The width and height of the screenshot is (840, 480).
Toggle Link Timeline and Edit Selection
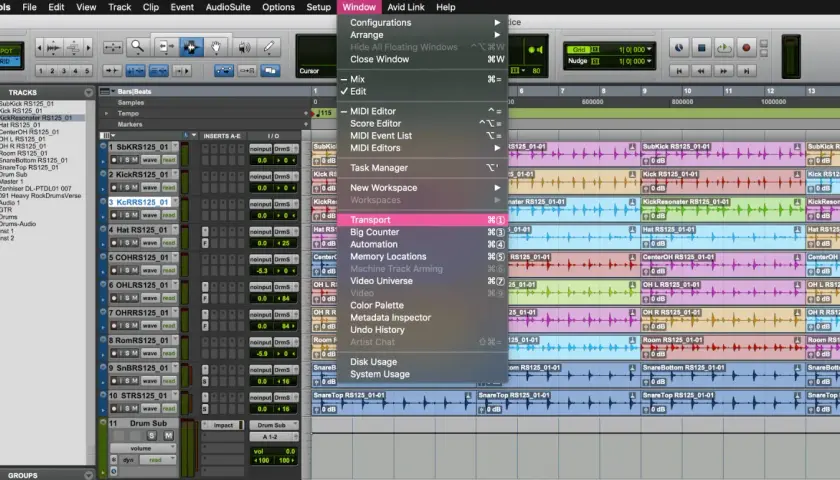pyautogui.click(x=136, y=70)
